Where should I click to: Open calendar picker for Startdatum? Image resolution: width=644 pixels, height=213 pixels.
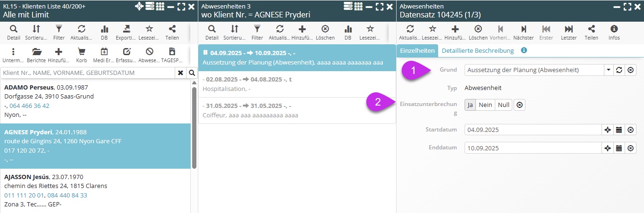[x=619, y=130]
